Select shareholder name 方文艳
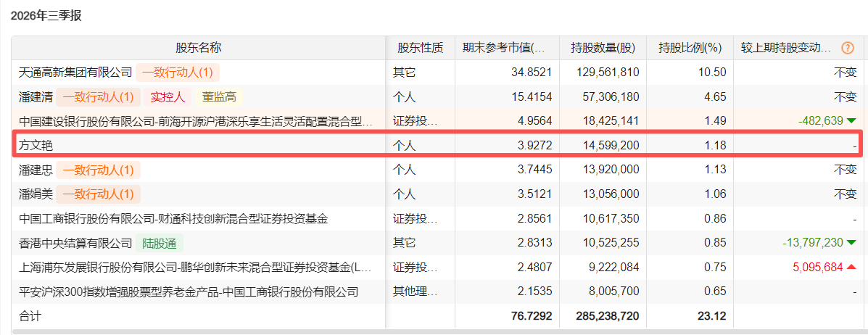 tap(36, 146)
